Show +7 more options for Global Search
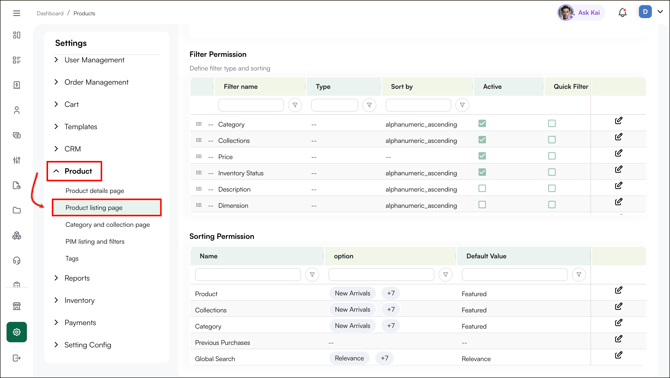This screenshot has width=670, height=378. 385,358
